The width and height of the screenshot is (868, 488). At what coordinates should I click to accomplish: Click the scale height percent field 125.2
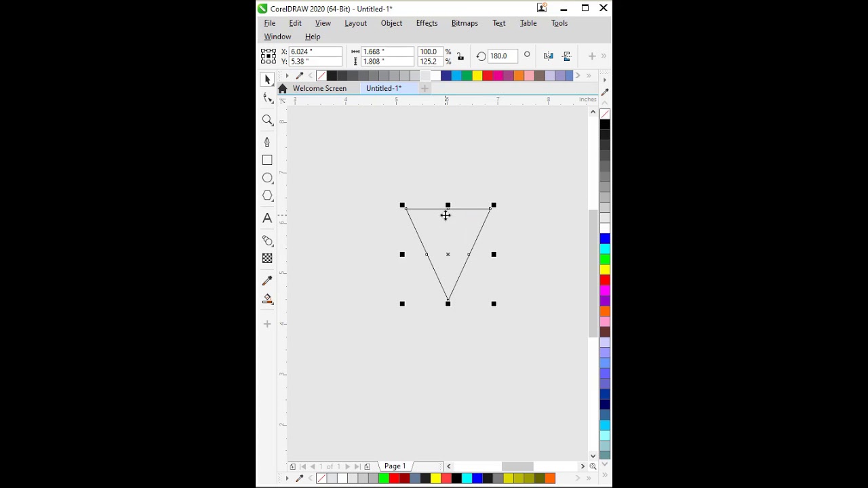click(429, 61)
